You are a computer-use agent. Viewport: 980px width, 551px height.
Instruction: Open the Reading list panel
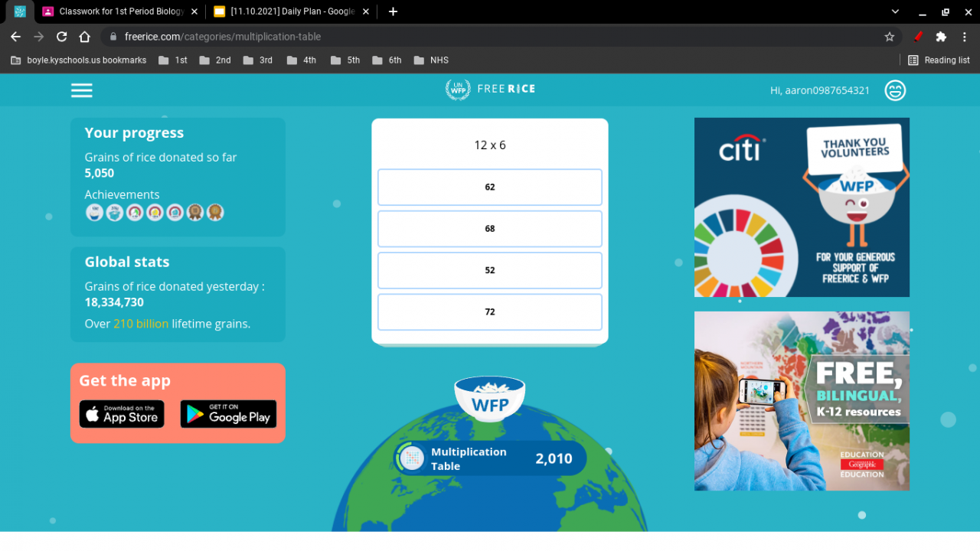coord(939,60)
